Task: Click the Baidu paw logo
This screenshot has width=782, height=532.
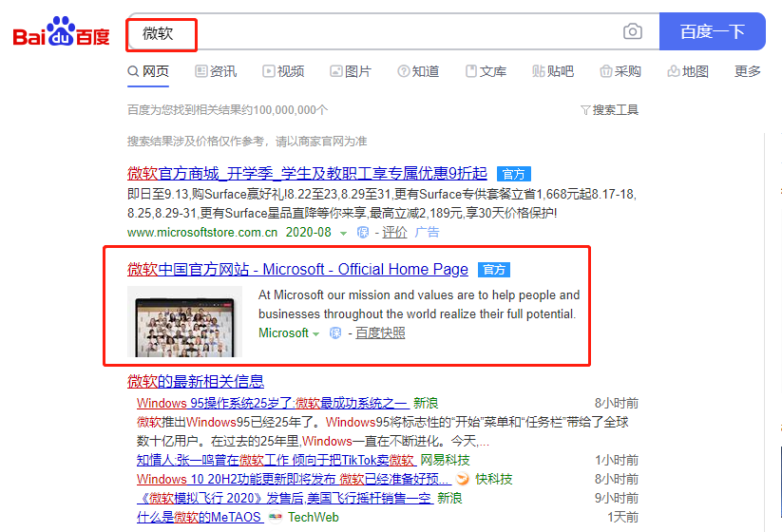Action: pos(61,31)
